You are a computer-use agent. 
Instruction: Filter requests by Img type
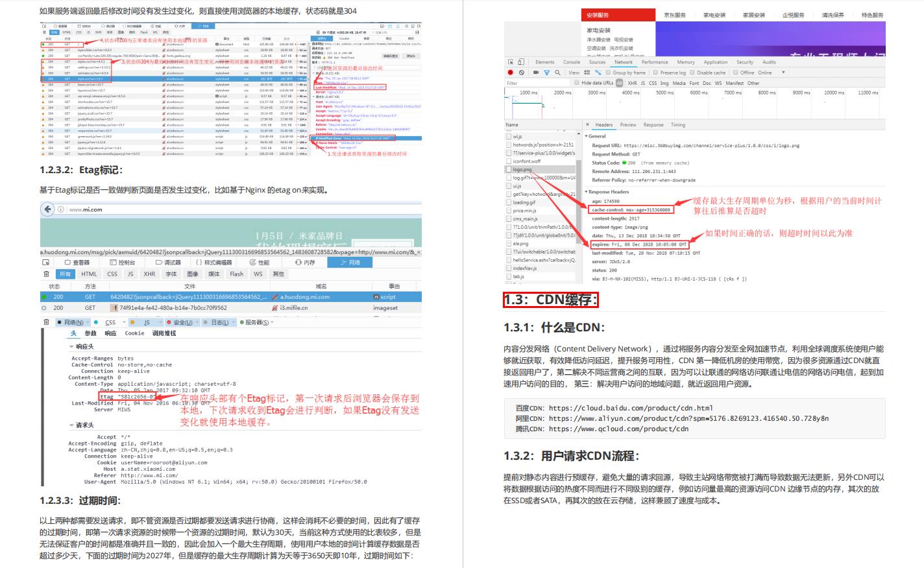point(664,83)
